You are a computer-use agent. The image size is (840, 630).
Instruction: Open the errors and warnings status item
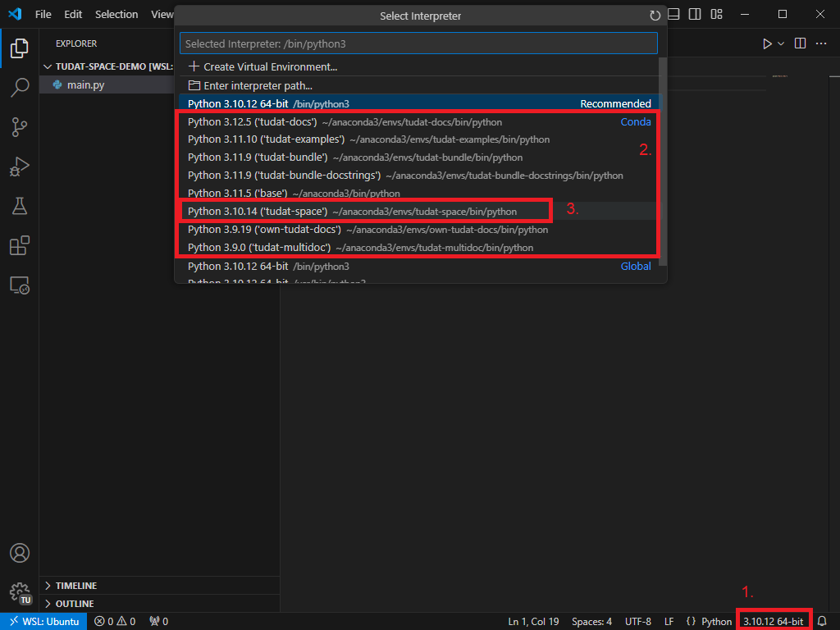(x=115, y=622)
